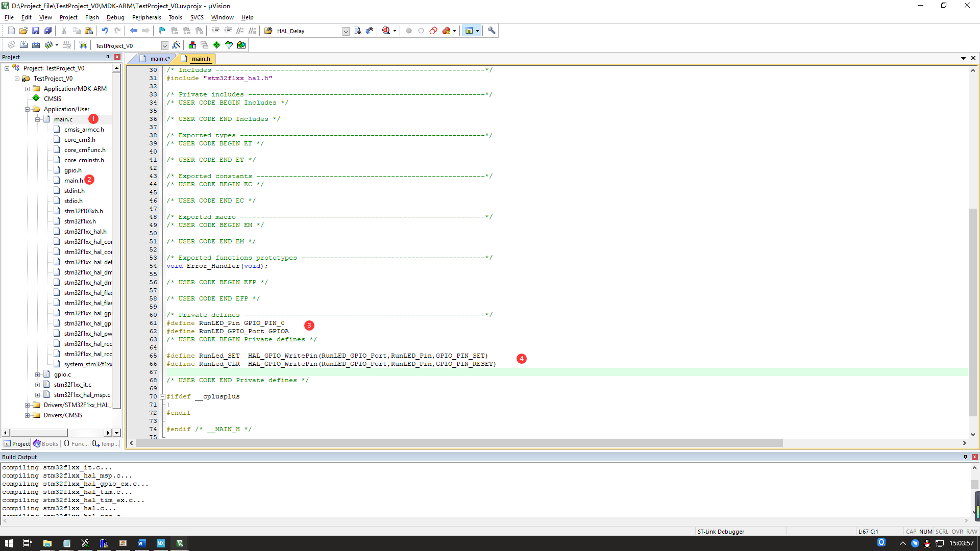Collapse the Application/User folder

click(x=27, y=109)
